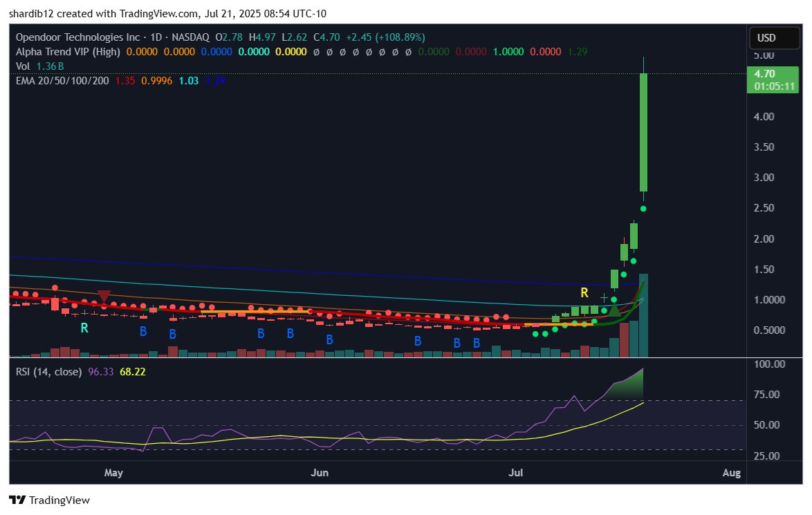Click the +2.45 (+108.89%) change value
Screen dimensions: 812x515
[385, 37]
